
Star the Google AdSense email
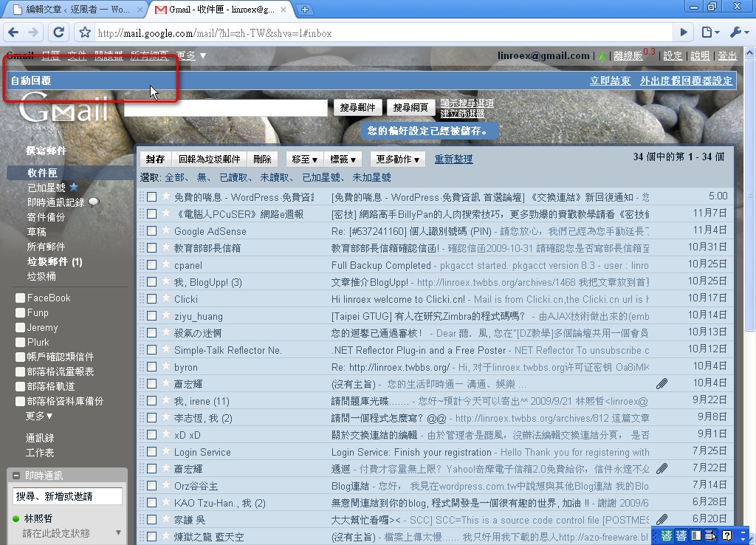coord(166,231)
